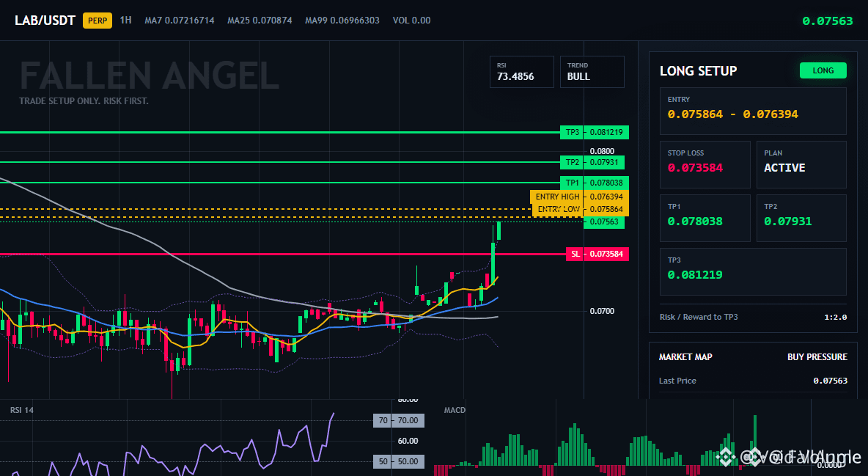Select the ENTRY HIGH chart label

point(557,197)
